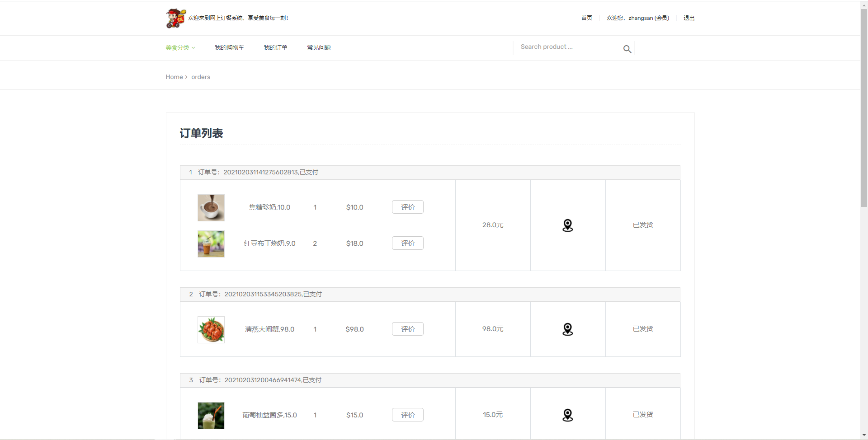This screenshot has width=868, height=440.
Task: Click the delivery mascot logo
Action: point(175,18)
